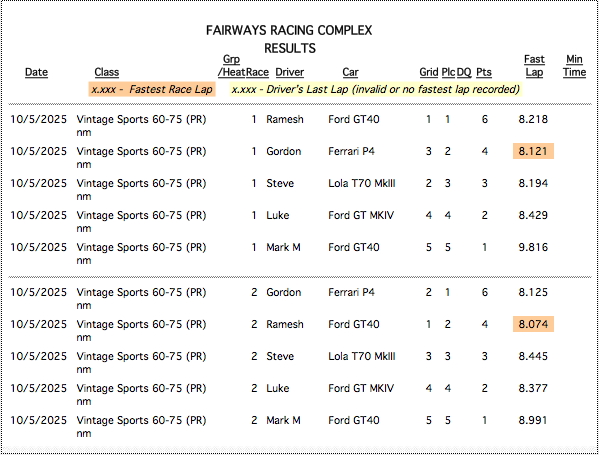Select the Grid column header

[429, 72]
